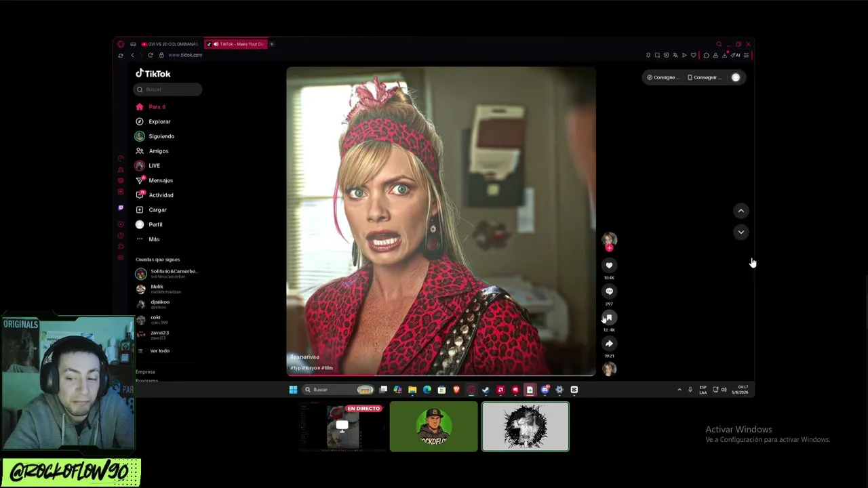
Task: Open a new browser tab
Action: click(272, 44)
